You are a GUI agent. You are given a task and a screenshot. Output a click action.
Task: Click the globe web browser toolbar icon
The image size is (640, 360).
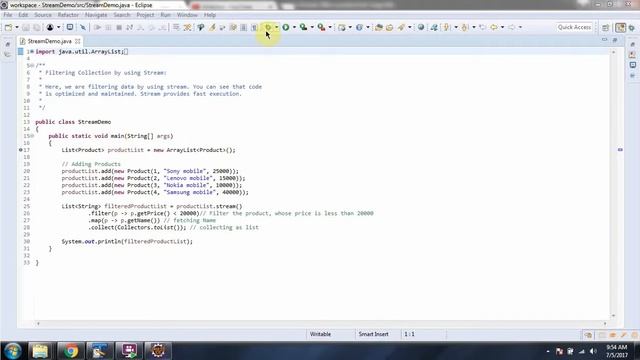pyautogui.click(x=421, y=27)
